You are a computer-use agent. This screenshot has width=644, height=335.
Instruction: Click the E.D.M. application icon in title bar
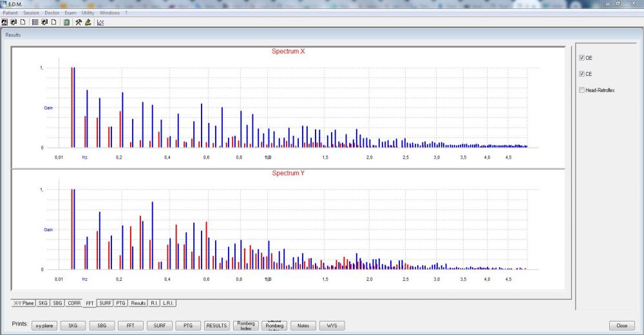4,4
